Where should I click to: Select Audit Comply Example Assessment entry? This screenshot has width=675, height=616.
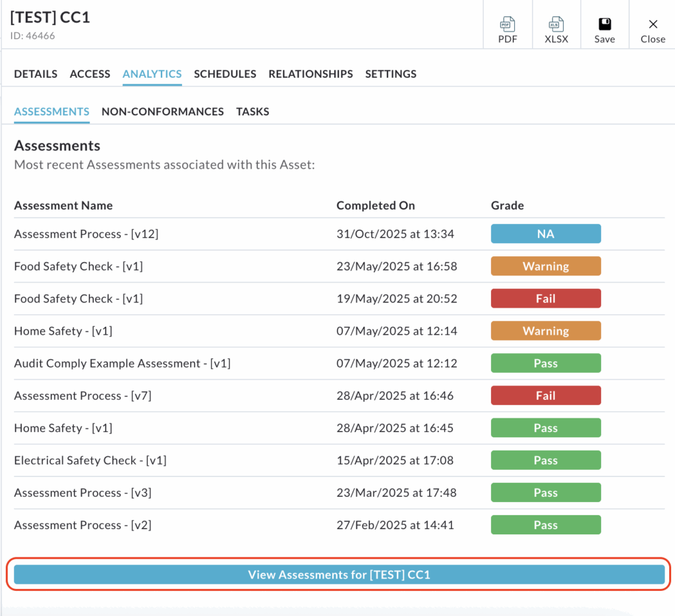(122, 363)
